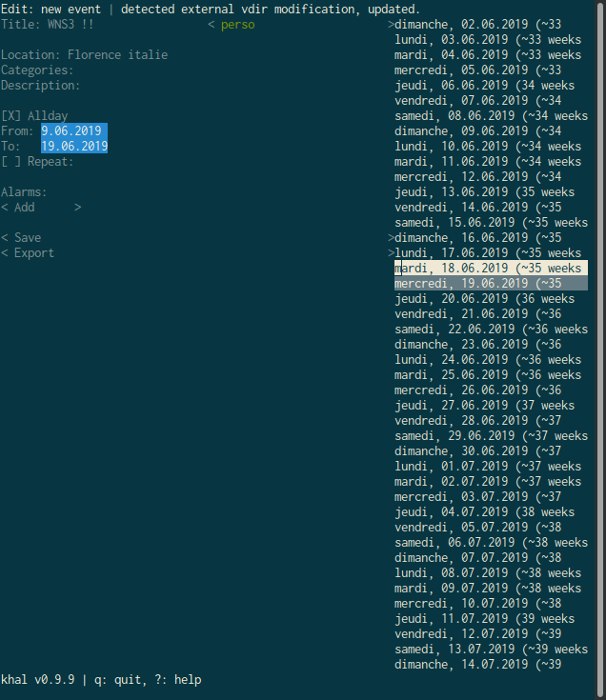Select dimanche, 09.06.2019 row
The height and width of the screenshot is (700, 606).
coord(491,131)
